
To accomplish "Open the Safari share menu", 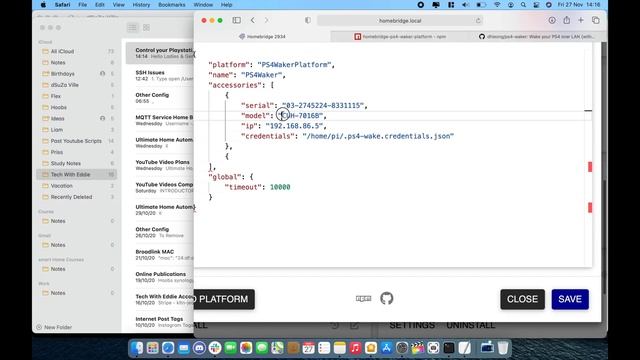I will pyautogui.click(x=567, y=20).
